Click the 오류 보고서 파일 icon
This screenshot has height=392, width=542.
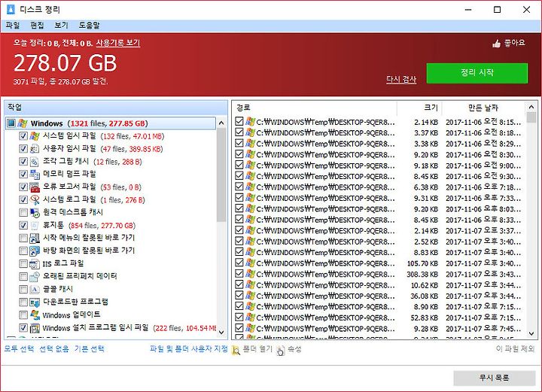point(35,187)
